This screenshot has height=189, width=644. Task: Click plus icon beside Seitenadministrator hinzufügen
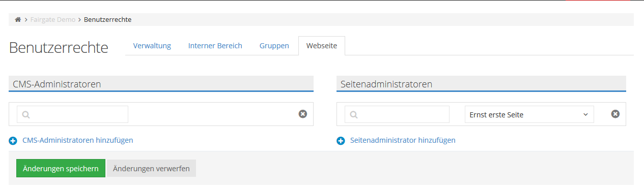[x=341, y=141]
